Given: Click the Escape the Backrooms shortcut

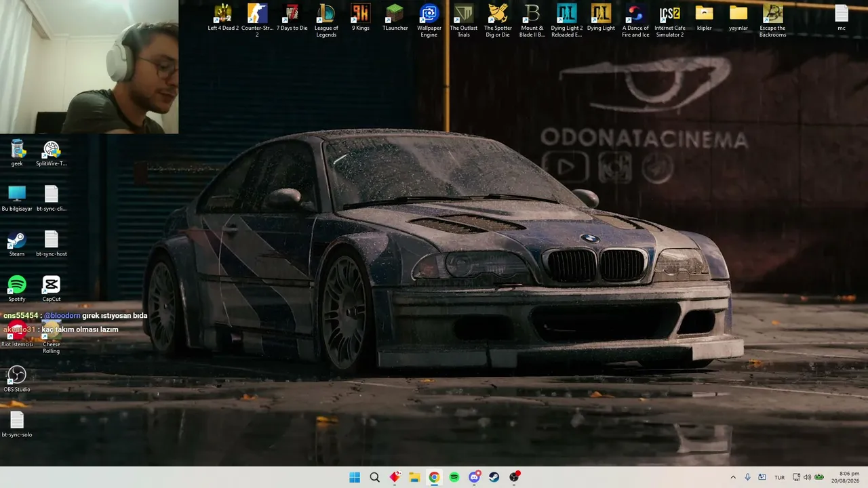Looking at the screenshot, I should (x=772, y=20).
